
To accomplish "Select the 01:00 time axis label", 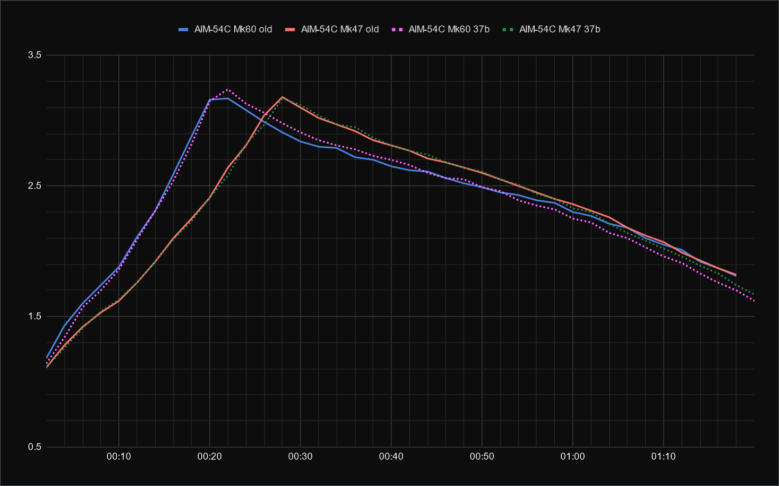I will 573,457.
